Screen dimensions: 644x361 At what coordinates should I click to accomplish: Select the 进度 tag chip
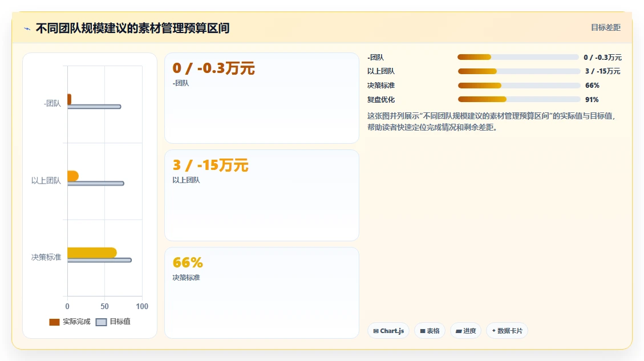(x=466, y=331)
